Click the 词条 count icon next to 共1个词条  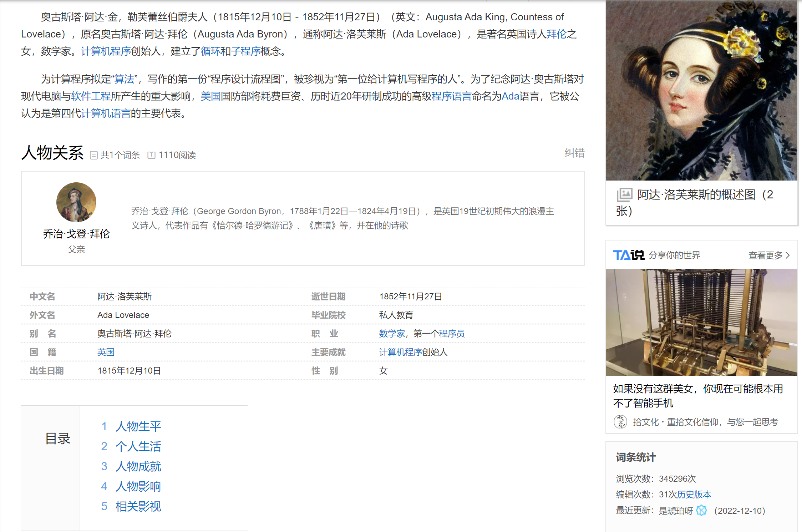click(x=94, y=155)
